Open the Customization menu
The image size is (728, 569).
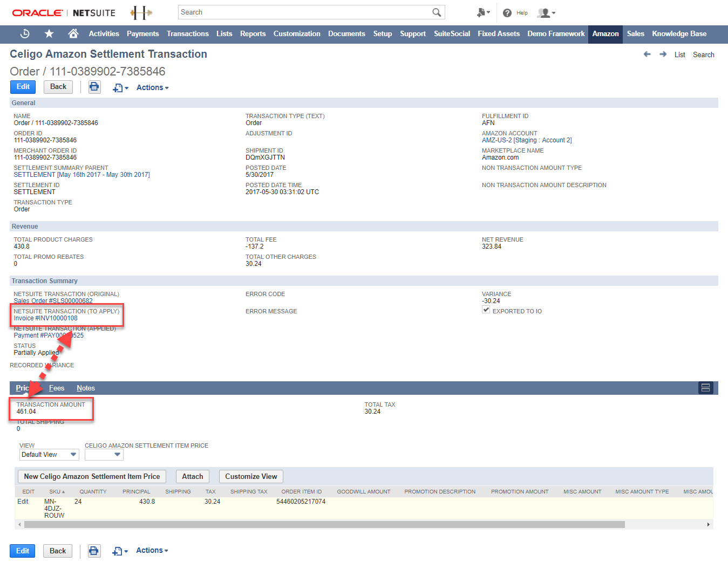coord(297,33)
